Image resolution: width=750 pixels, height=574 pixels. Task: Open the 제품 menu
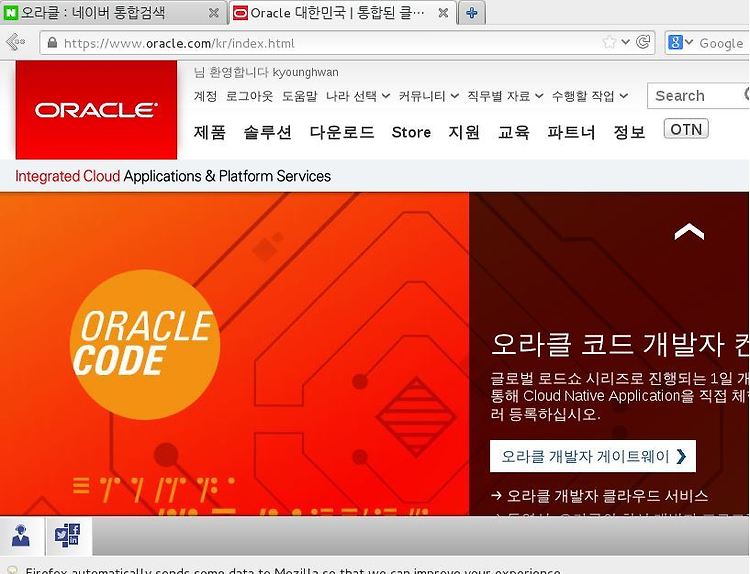point(210,132)
